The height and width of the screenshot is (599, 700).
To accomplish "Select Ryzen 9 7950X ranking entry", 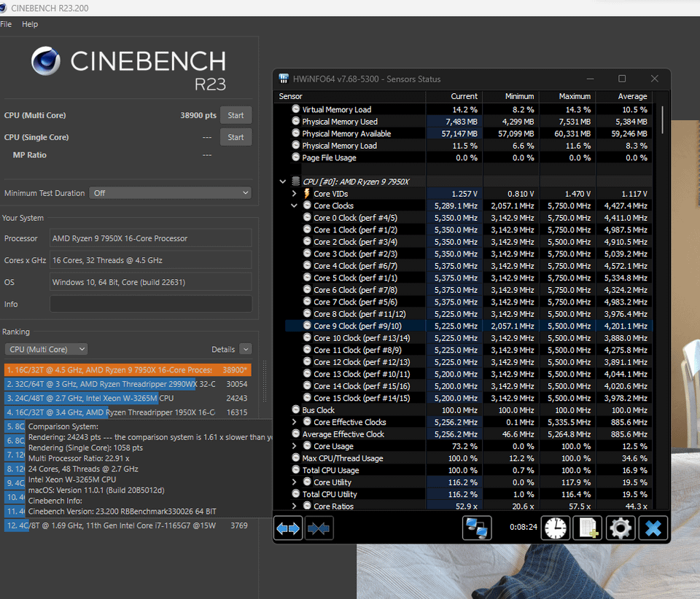I will [x=128, y=369].
